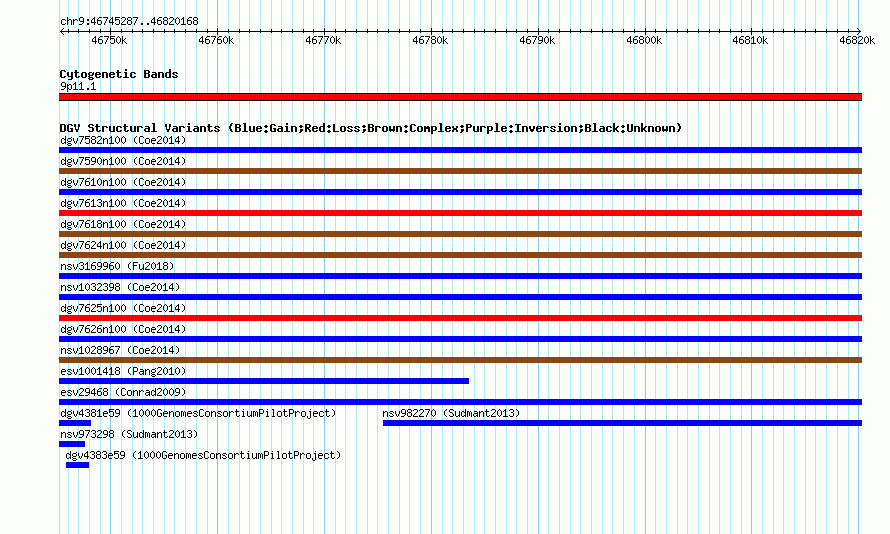Image resolution: width=890 pixels, height=534 pixels.
Task: Click the esv29468 (Conrad2009) label
Action: pos(123,392)
